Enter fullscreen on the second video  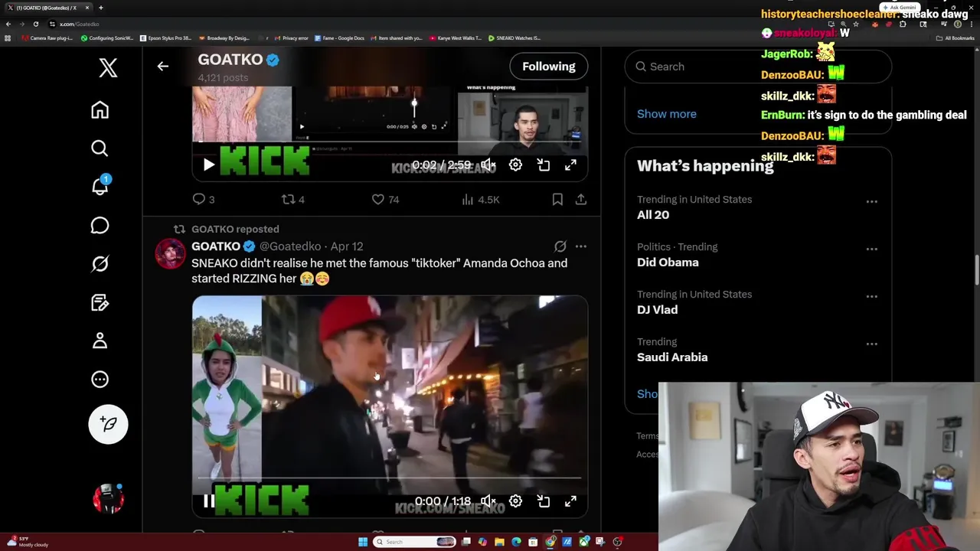point(571,501)
